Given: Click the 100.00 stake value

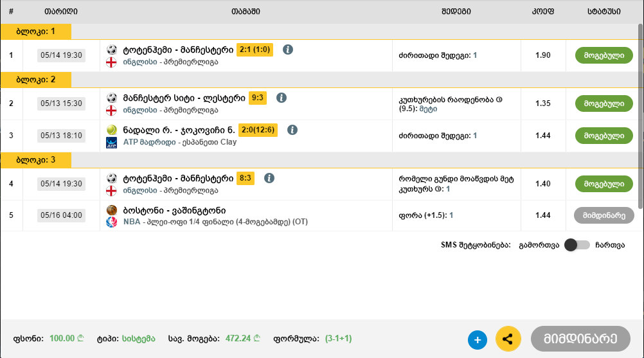Looking at the screenshot, I should point(67,339).
